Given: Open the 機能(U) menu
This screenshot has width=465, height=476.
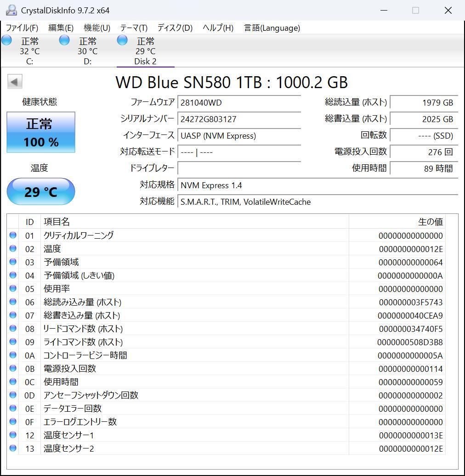Looking at the screenshot, I should point(96,28).
